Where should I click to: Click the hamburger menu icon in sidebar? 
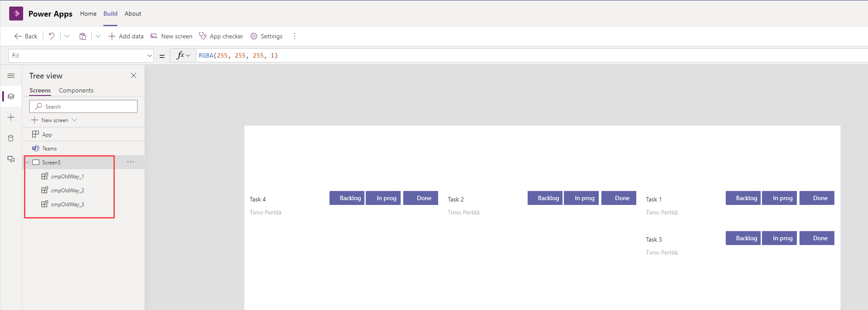tap(11, 76)
